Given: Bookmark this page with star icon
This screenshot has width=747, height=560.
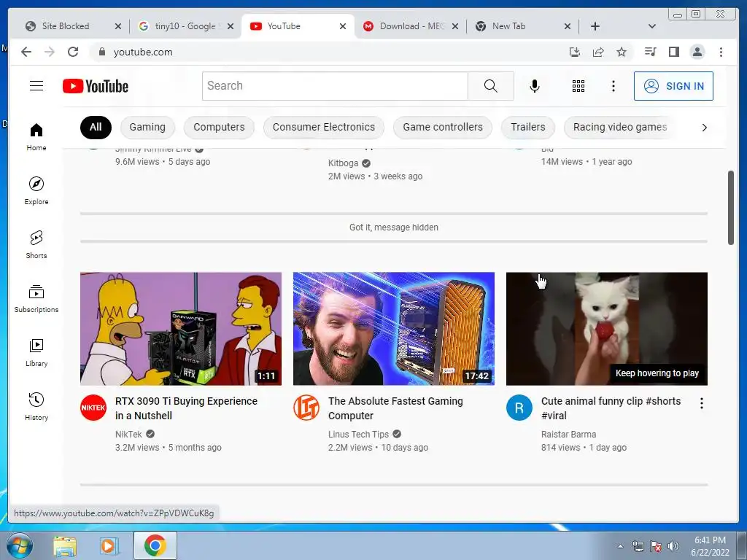Looking at the screenshot, I should pos(622,52).
